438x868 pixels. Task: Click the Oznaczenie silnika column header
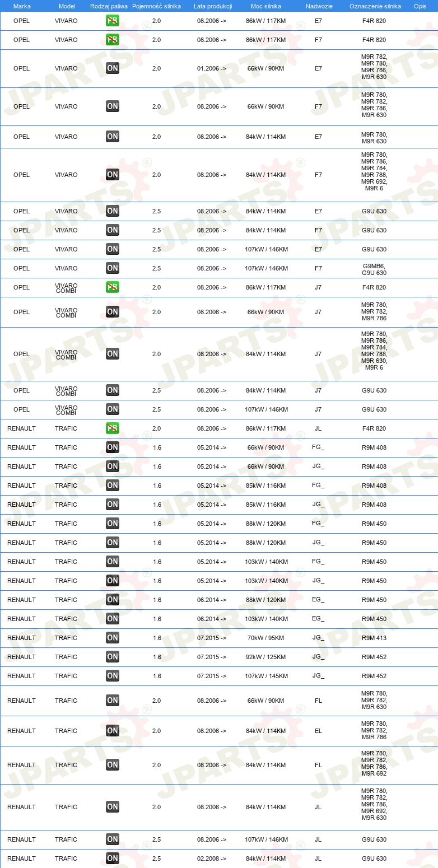coord(375,6)
